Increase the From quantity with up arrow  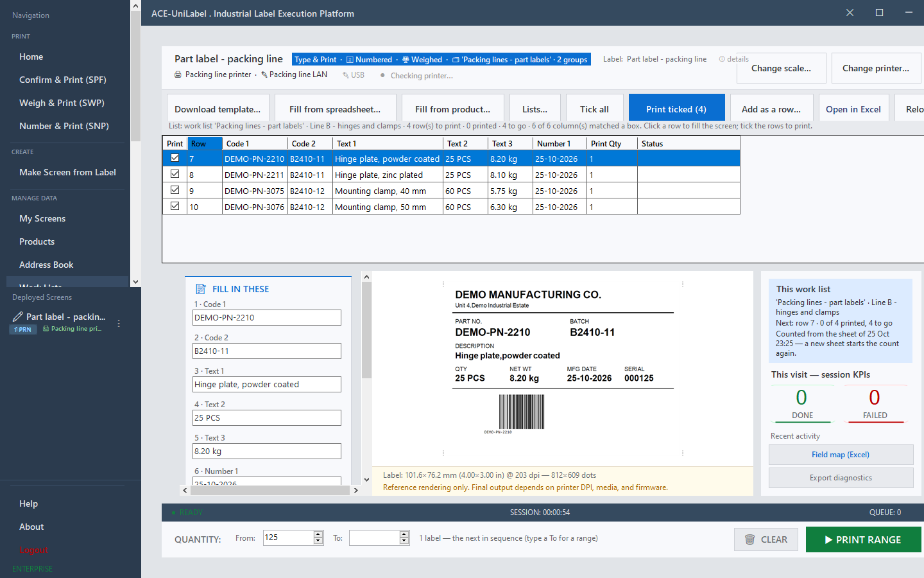click(x=318, y=534)
